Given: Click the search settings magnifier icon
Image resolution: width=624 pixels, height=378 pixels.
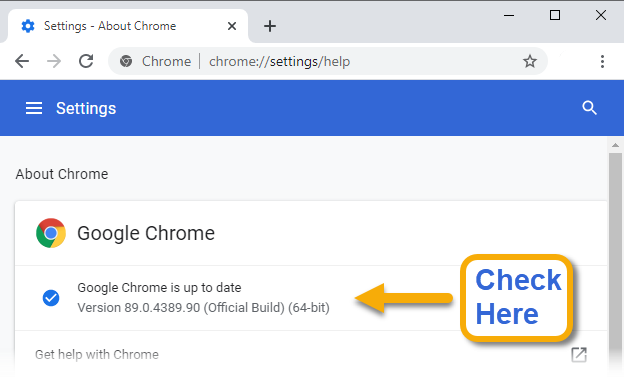Looking at the screenshot, I should [x=589, y=108].
